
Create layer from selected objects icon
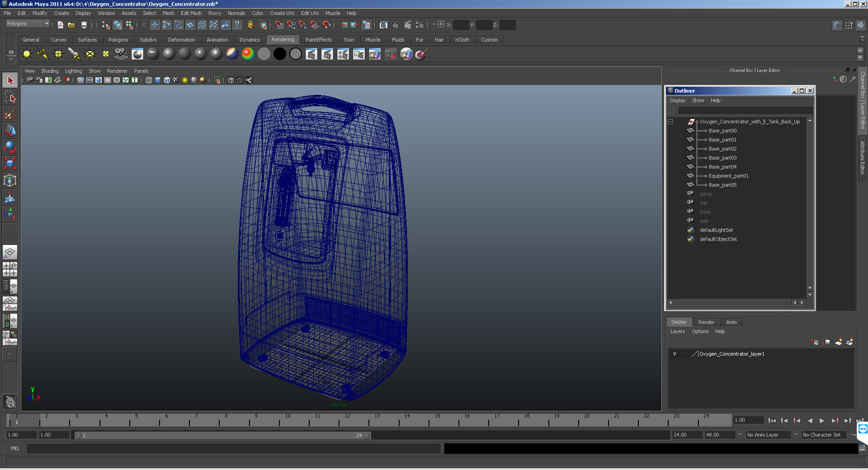[849, 342]
